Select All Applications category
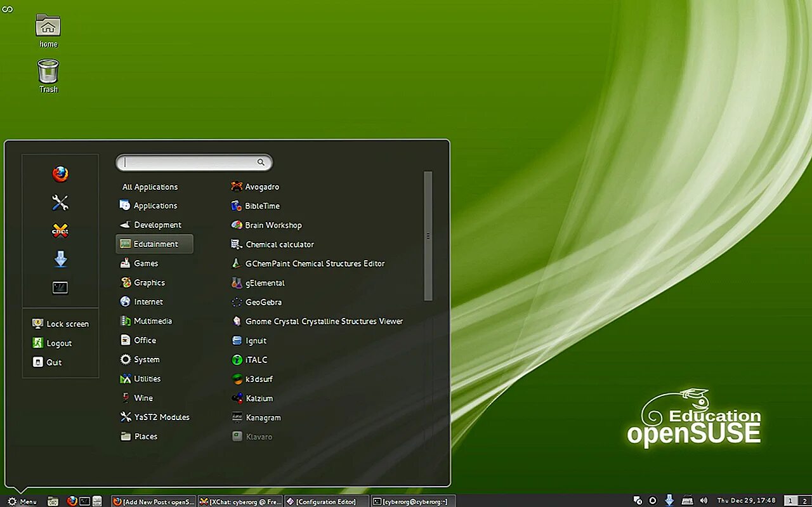The height and width of the screenshot is (507, 812). [x=150, y=187]
